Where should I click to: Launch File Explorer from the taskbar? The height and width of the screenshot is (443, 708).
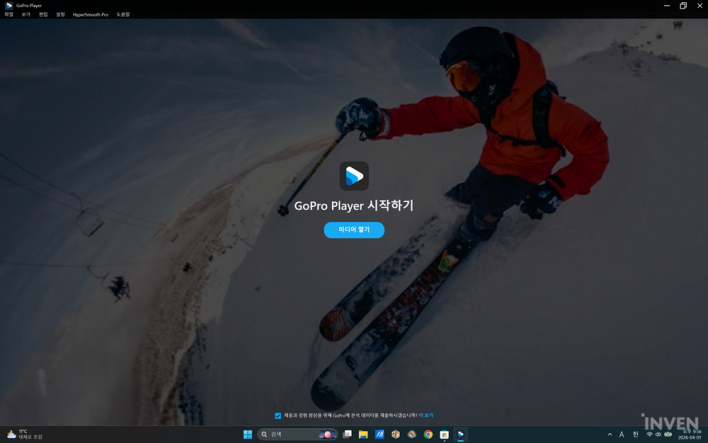pyautogui.click(x=363, y=435)
